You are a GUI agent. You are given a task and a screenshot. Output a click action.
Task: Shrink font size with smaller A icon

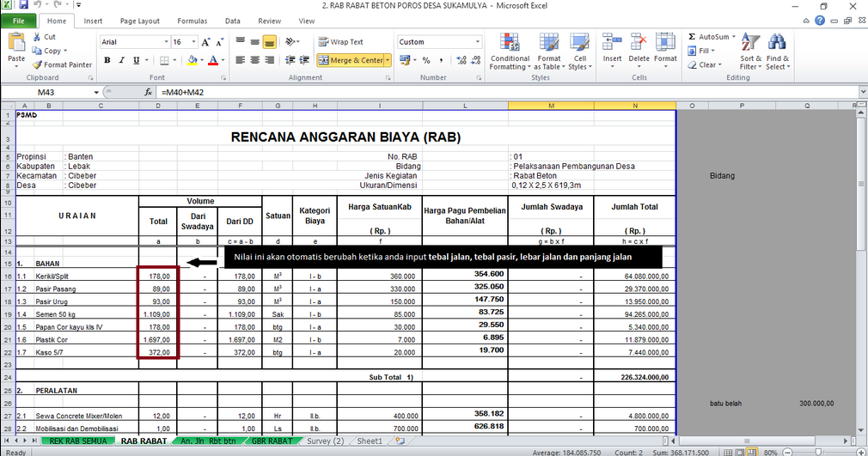click(x=220, y=42)
